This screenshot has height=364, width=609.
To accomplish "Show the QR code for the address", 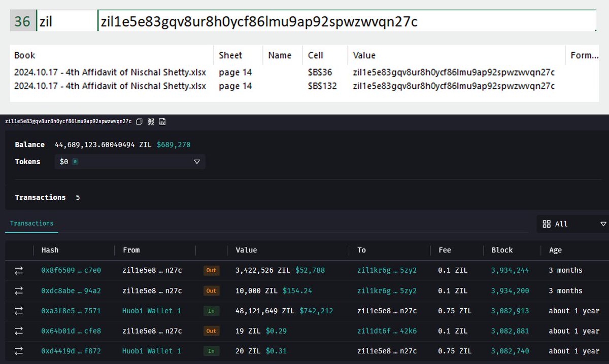I will (x=151, y=121).
